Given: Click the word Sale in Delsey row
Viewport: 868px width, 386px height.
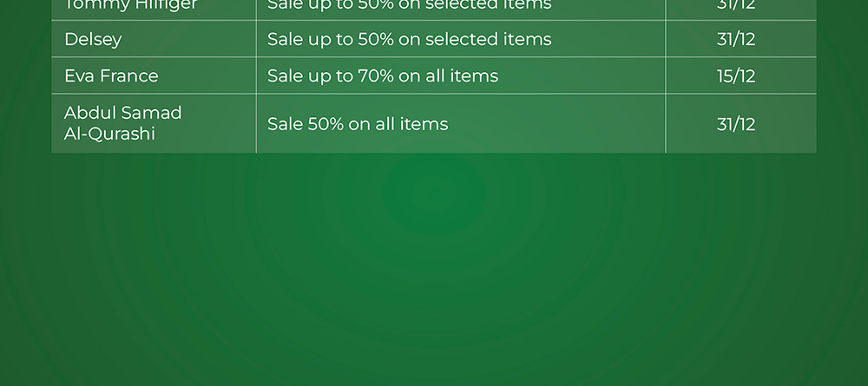Looking at the screenshot, I should click(x=285, y=39).
